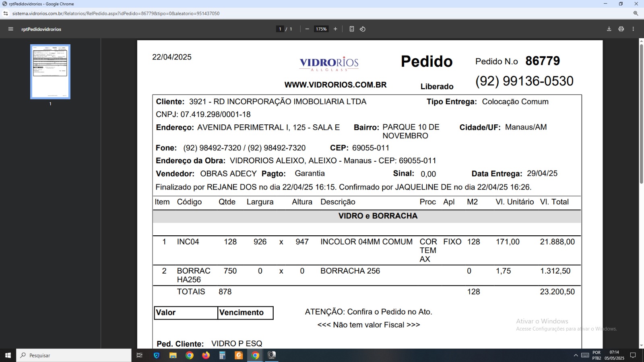
Task: Download the PDF file
Action: click(609, 29)
